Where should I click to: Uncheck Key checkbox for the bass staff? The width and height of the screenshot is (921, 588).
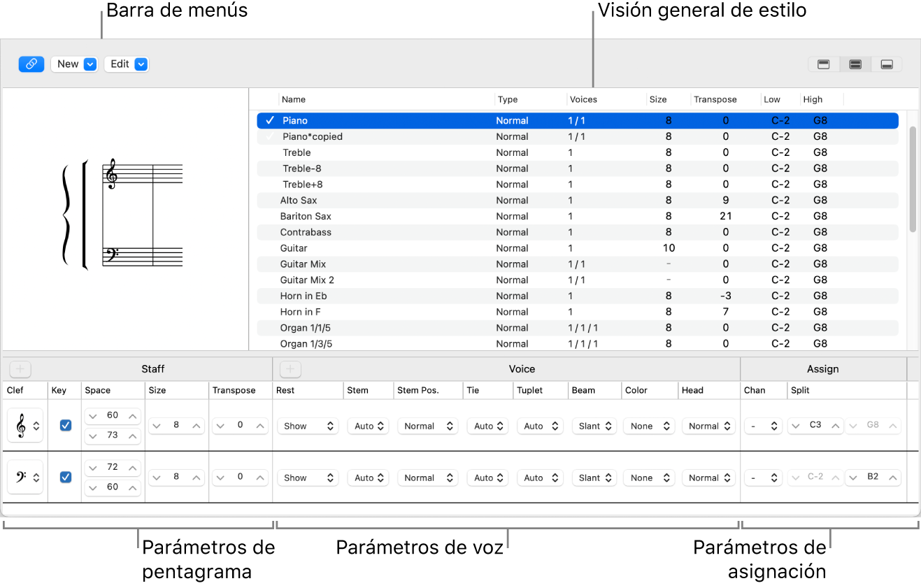tap(66, 477)
